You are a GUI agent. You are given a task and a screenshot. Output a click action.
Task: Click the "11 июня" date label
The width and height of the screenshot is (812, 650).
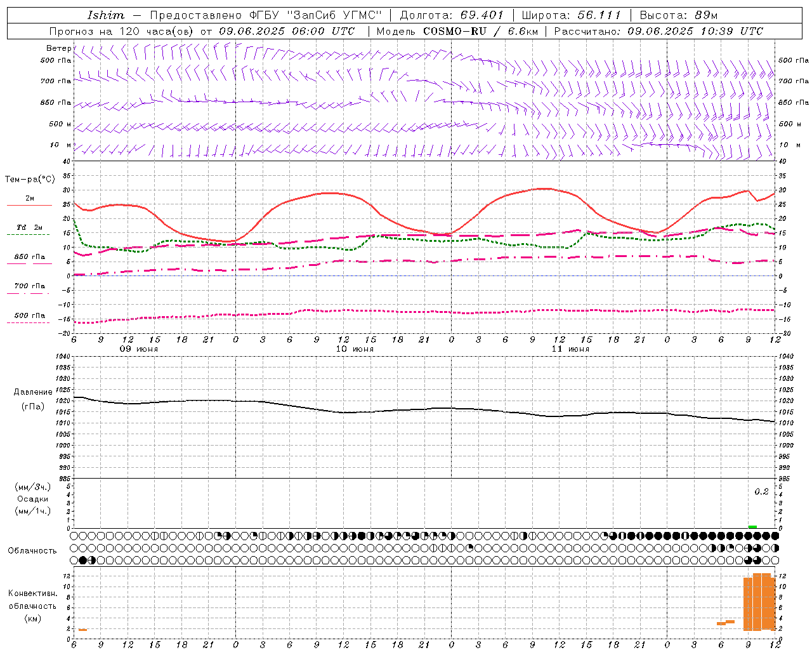coord(570,349)
